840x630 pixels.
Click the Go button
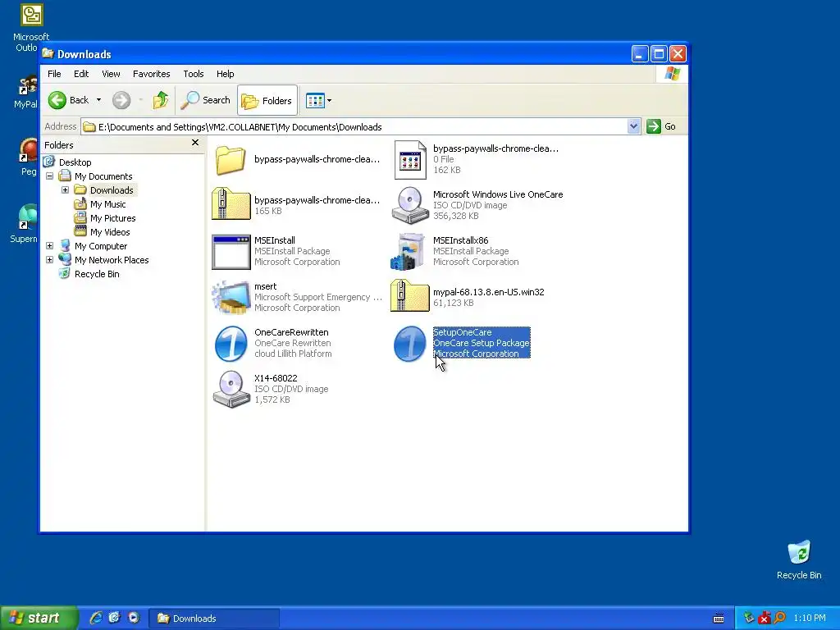(x=661, y=127)
